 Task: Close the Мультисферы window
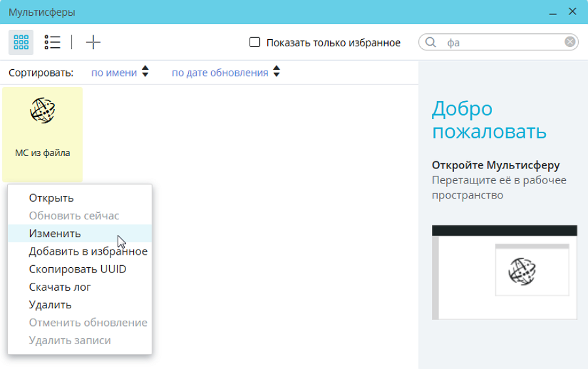572,12
